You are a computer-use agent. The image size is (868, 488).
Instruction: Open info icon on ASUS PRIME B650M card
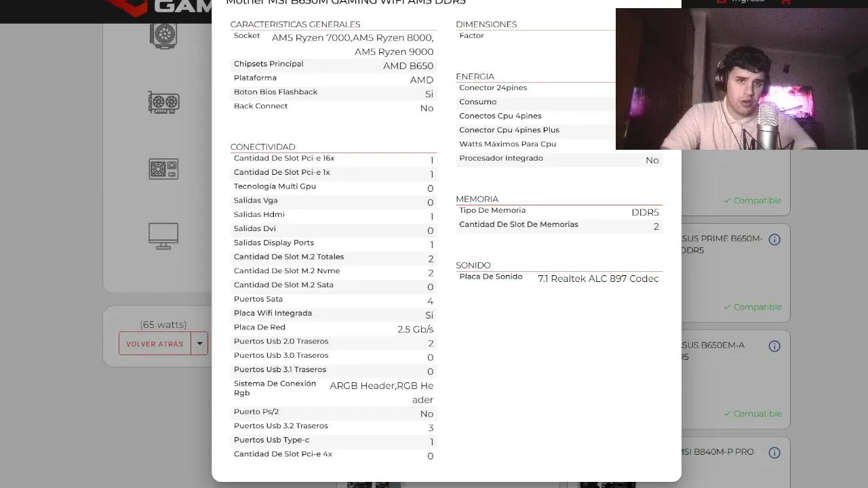point(774,239)
